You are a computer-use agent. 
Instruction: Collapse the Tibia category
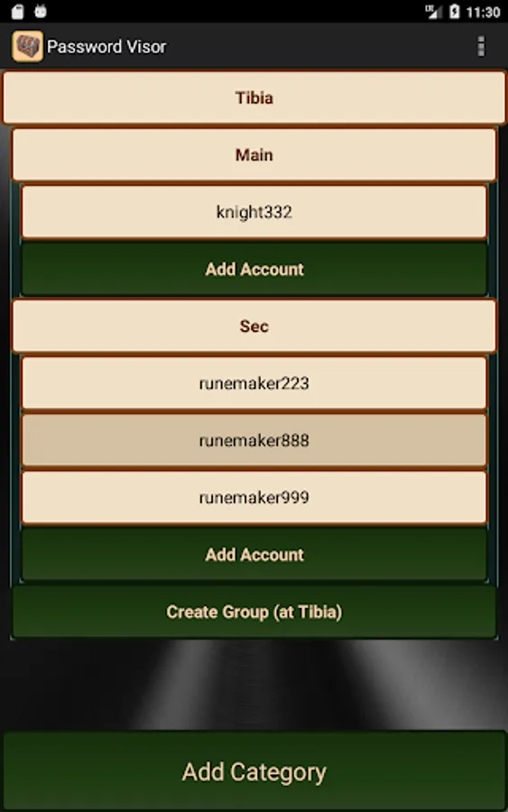[x=254, y=97]
